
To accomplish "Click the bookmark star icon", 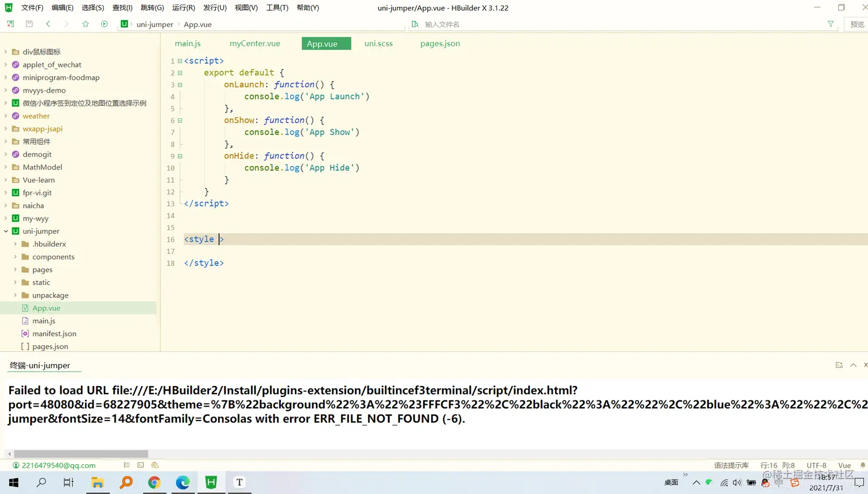I will [86, 24].
